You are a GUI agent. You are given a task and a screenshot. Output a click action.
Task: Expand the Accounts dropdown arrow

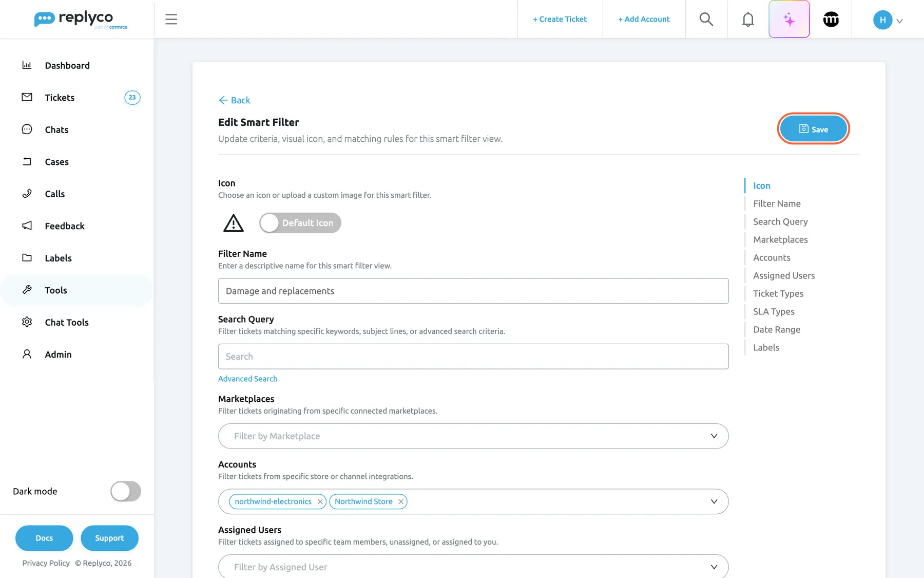714,501
